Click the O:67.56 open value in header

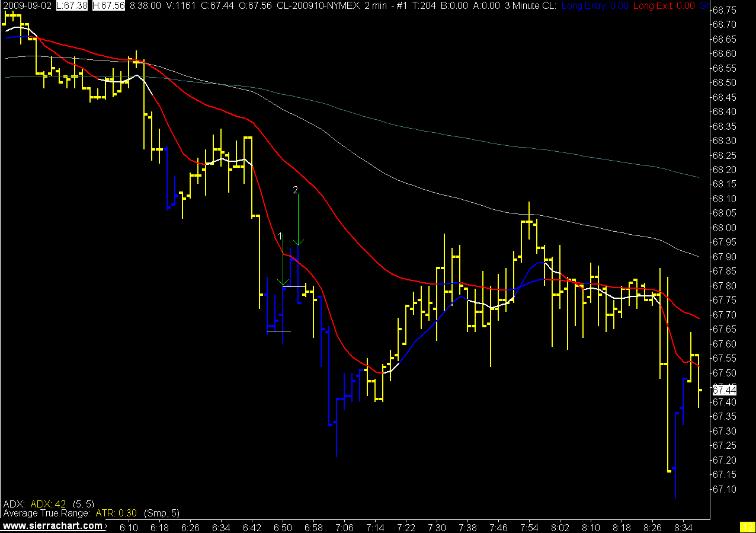tap(255, 5)
